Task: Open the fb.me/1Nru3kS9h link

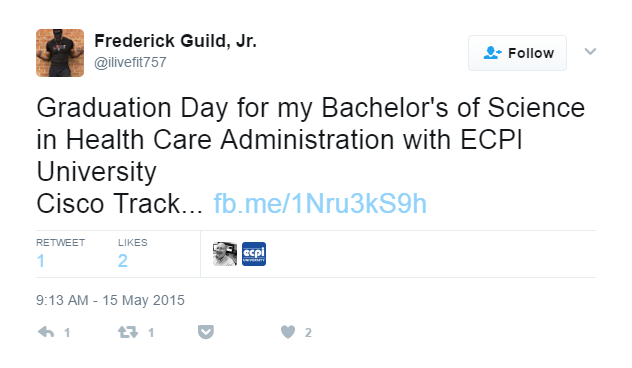Action: tap(320, 204)
